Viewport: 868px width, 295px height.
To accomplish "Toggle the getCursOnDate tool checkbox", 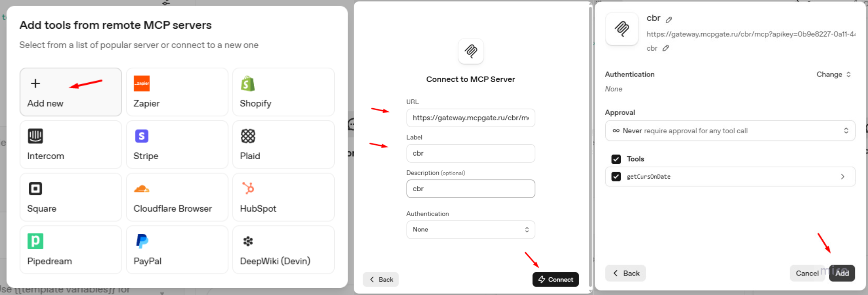I will 616,177.
